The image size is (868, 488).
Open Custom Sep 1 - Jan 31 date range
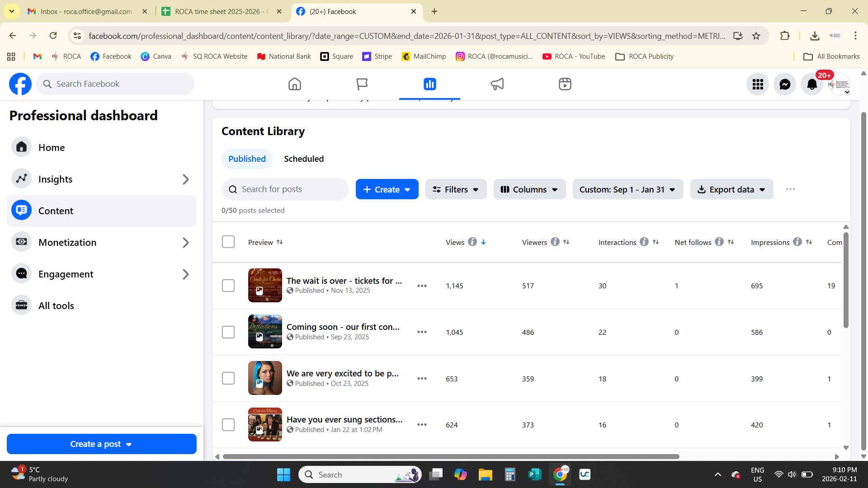click(627, 189)
